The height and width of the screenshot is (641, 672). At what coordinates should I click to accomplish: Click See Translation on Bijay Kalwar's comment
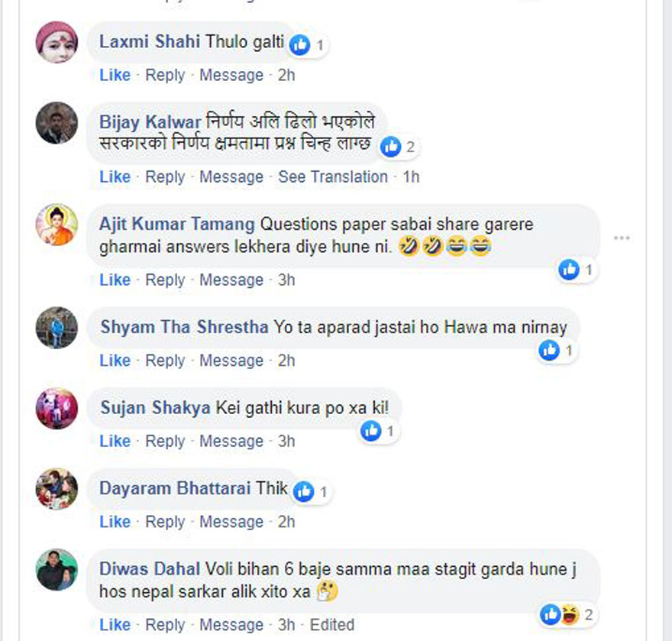[x=332, y=176]
